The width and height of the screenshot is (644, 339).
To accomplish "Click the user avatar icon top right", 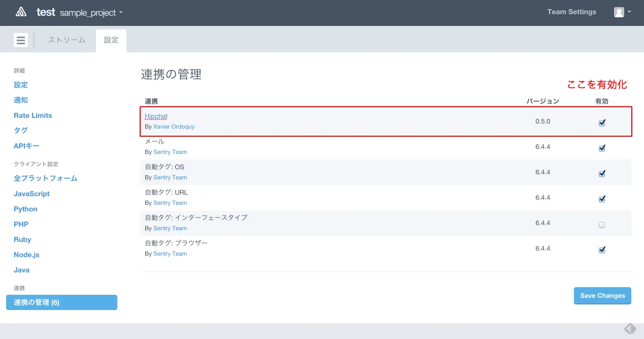I will 619,12.
